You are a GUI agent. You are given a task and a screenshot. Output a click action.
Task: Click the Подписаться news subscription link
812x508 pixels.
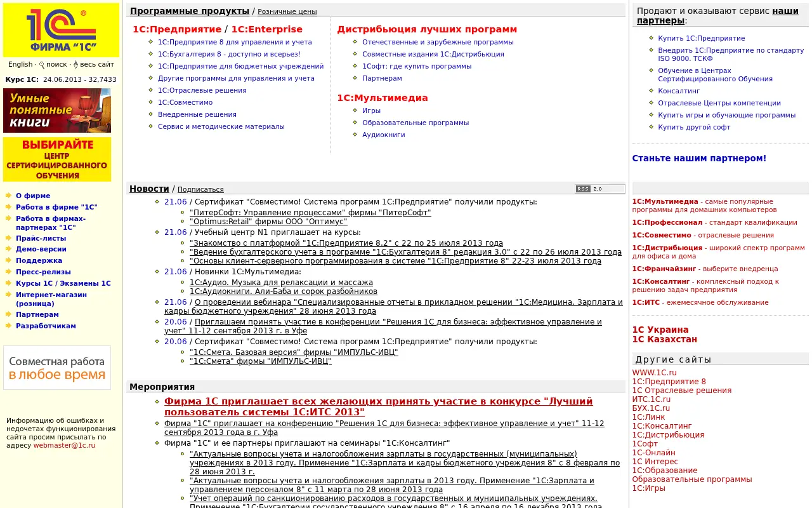(200, 189)
